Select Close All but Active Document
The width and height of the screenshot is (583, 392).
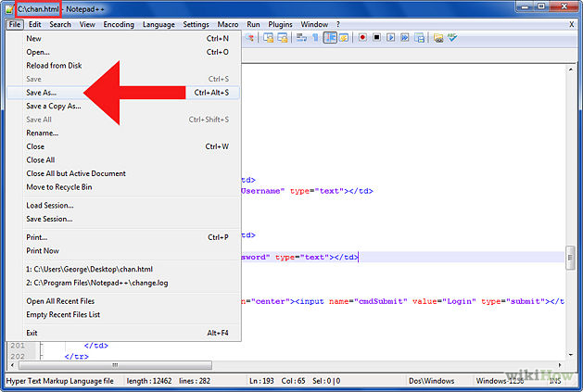coord(123,173)
